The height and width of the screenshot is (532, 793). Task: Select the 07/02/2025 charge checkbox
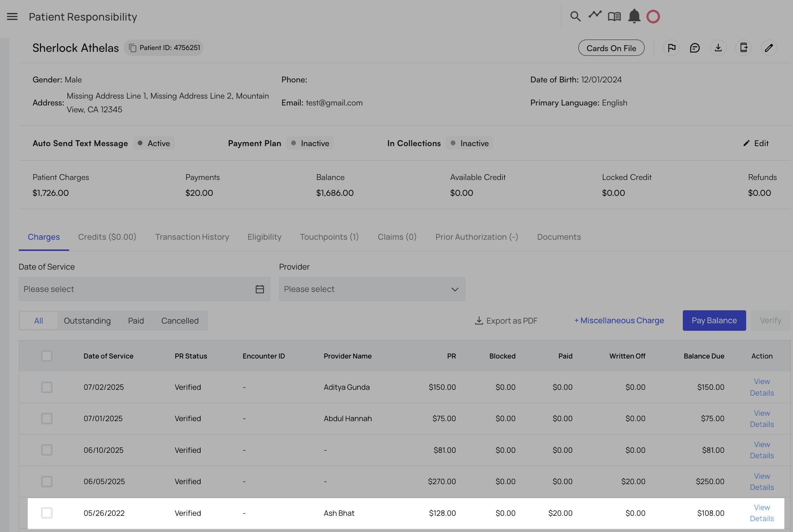pyautogui.click(x=47, y=387)
